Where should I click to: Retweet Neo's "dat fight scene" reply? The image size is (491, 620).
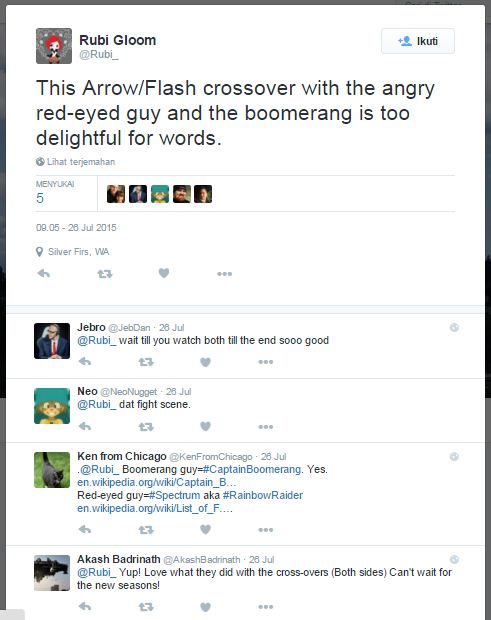coord(146,427)
